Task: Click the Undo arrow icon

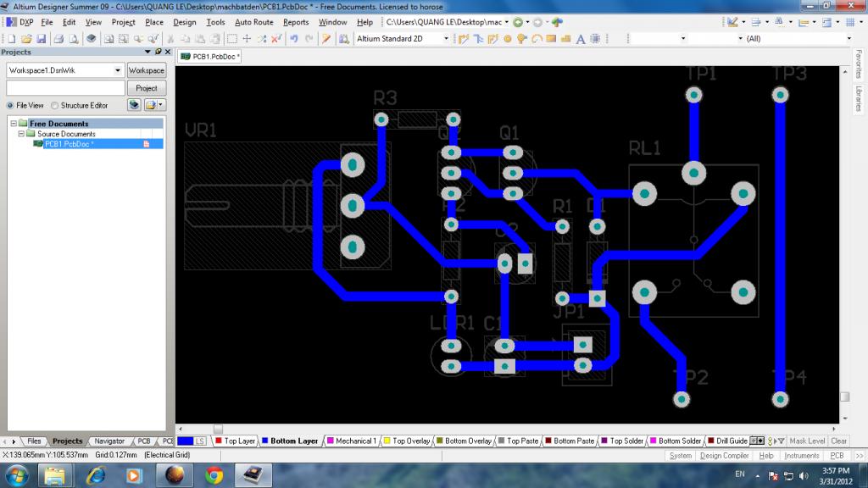Action: point(293,39)
